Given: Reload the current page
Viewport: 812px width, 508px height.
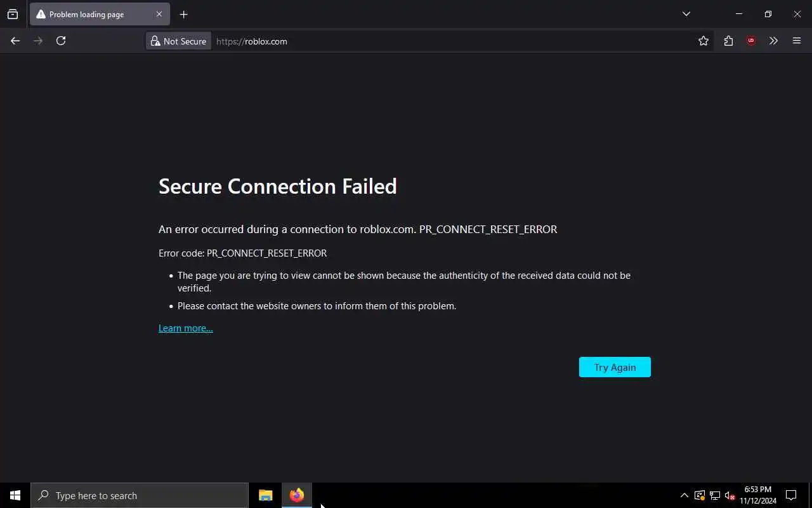Looking at the screenshot, I should tap(61, 41).
